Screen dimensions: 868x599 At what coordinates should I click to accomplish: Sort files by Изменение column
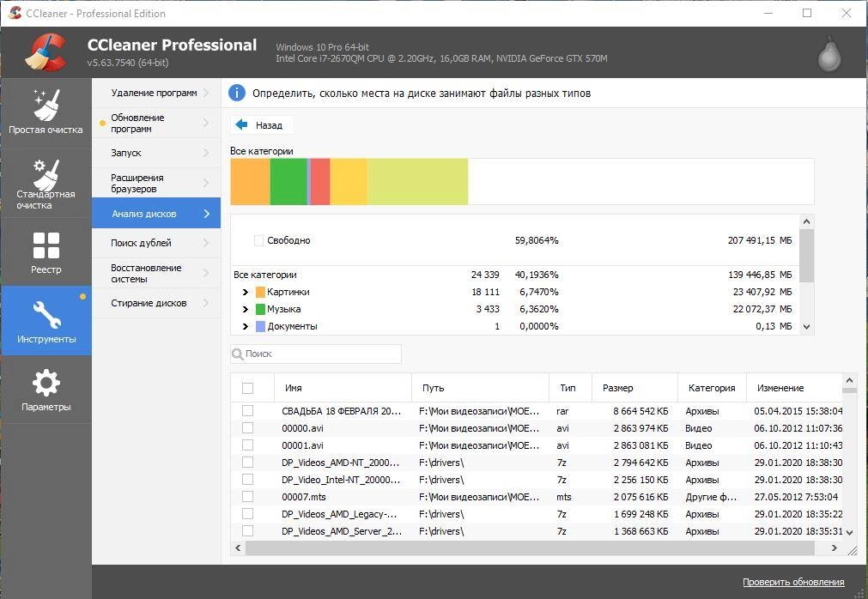click(x=794, y=388)
